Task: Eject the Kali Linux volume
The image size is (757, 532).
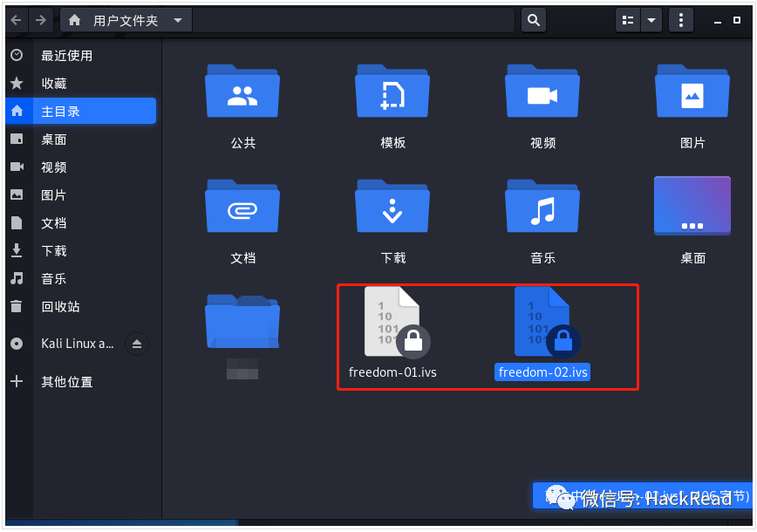Action: pos(136,344)
